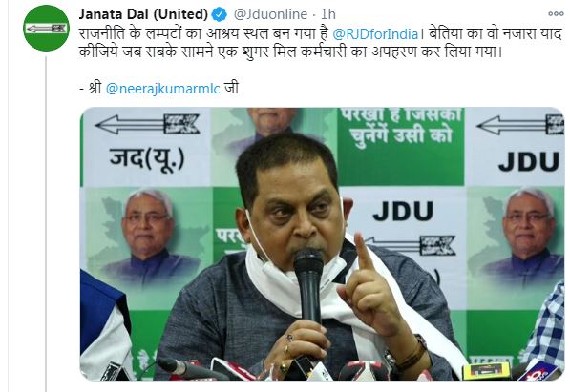Click the tweet line about शुगर मिल कर्मचारी

click(x=290, y=52)
